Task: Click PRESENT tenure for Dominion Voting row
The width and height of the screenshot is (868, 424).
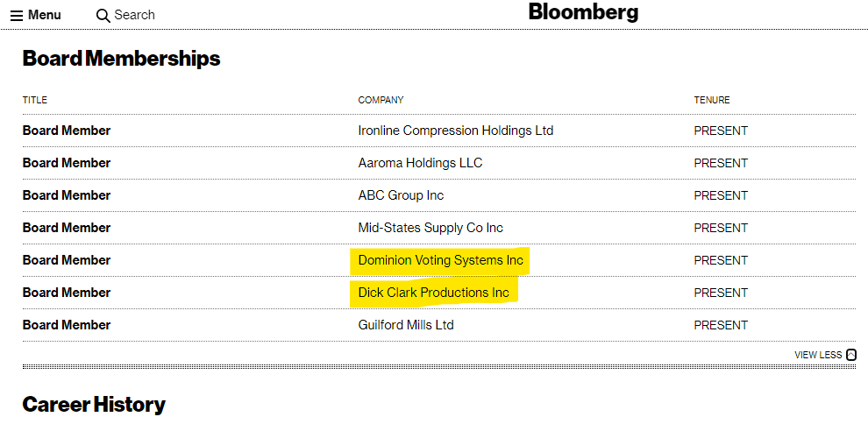Action: point(721,260)
